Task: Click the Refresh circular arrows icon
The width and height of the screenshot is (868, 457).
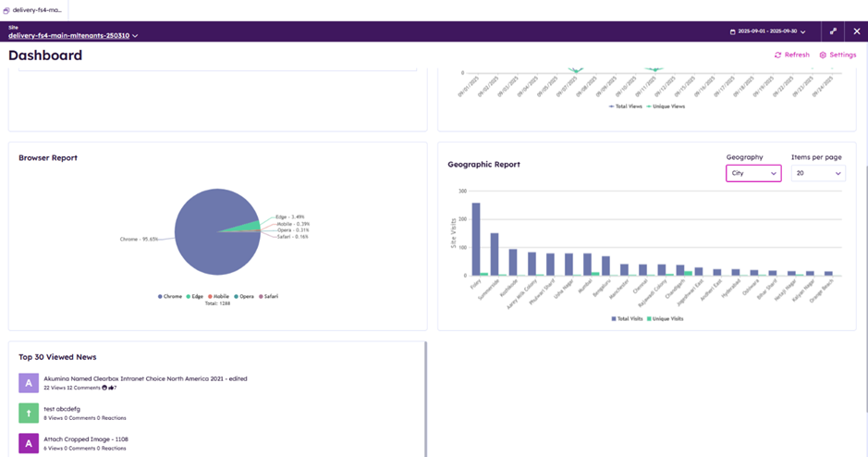Action: 777,56
